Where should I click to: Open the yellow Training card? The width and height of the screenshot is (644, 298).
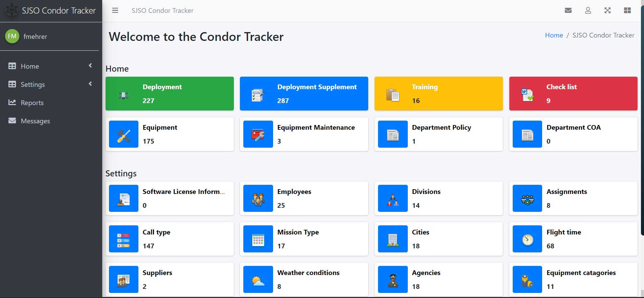438,94
